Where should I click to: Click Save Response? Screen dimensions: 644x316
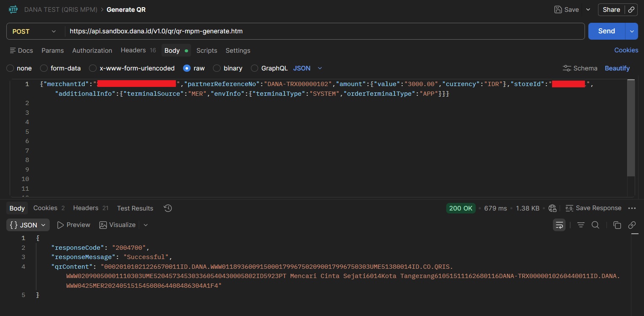tap(593, 208)
